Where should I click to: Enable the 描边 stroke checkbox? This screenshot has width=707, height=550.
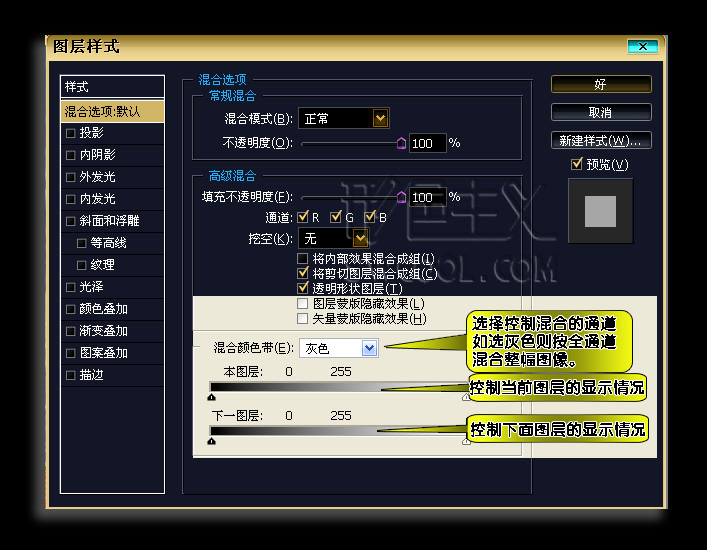[x=70, y=375]
